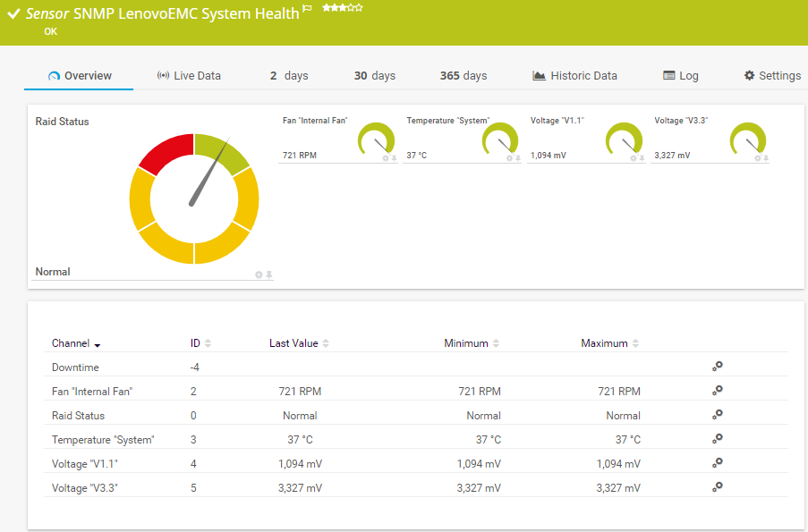This screenshot has width=808, height=532.
Task: Open channel settings for Voltage "V3.3" row
Action: pos(717,486)
